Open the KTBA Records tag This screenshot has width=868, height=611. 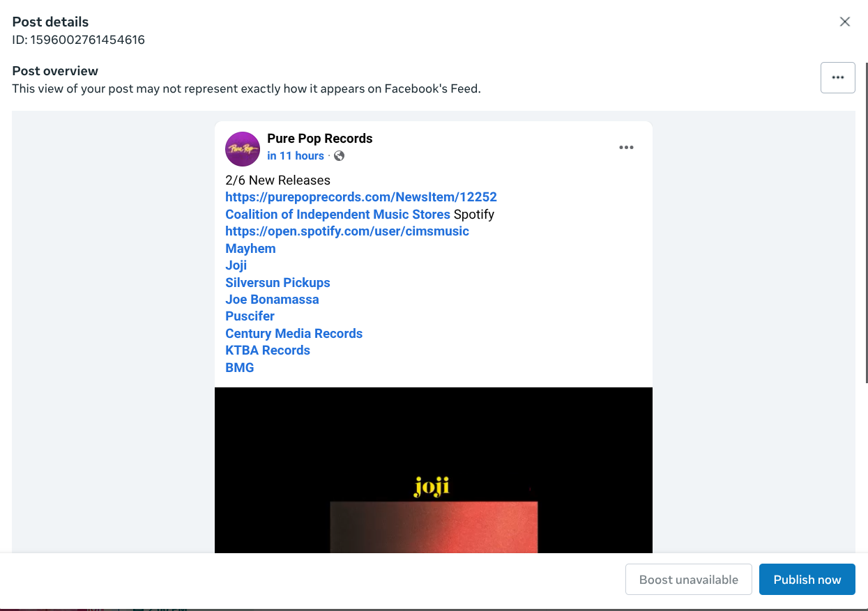click(x=268, y=350)
